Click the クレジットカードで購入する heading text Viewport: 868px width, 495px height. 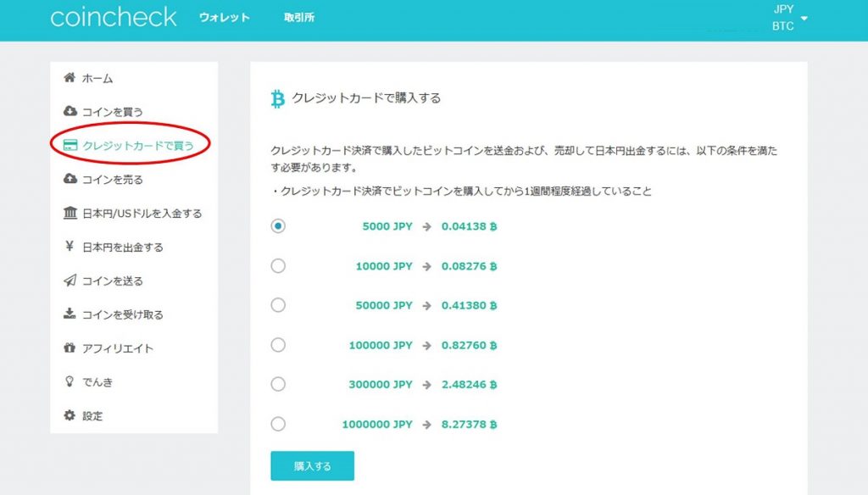(366, 98)
